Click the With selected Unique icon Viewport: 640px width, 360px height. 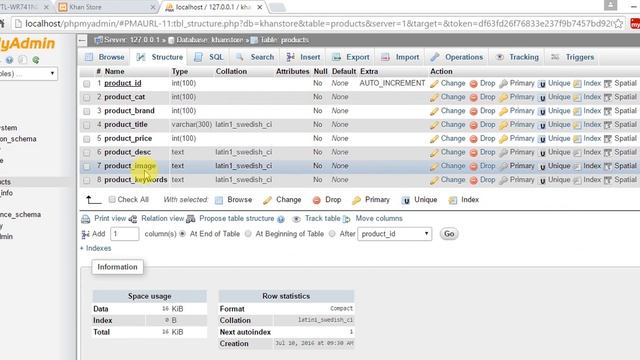pyautogui.click(x=406, y=200)
